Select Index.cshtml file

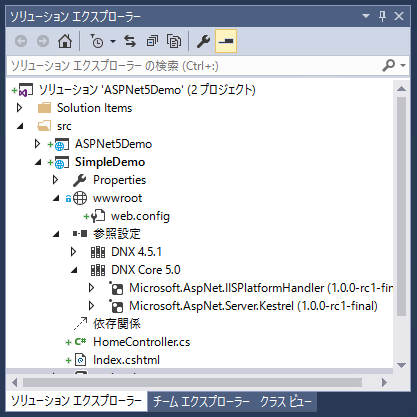pyautogui.click(x=126, y=360)
